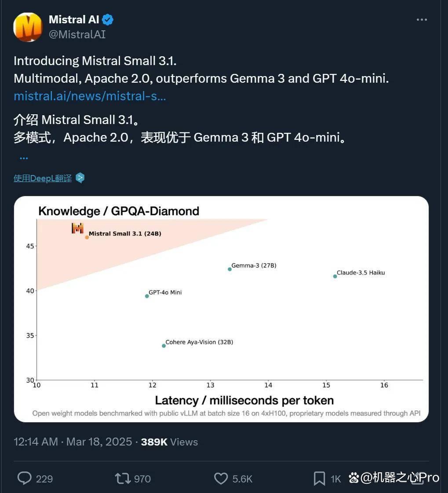Click the 使用DeepL翻译 link
Viewport: 448px width, 493px height.
[x=43, y=178]
